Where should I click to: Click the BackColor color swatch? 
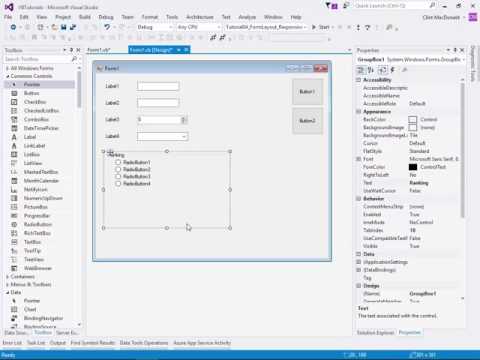(x=413, y=120)
